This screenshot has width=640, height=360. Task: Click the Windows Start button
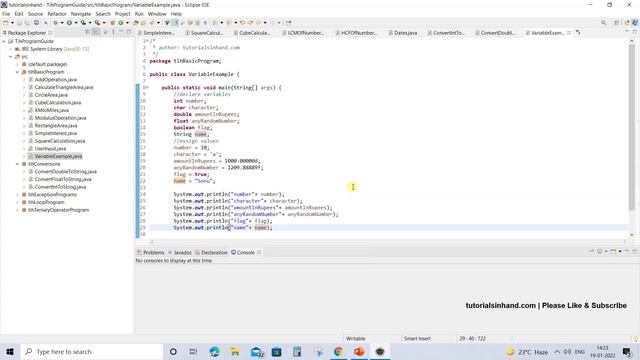pyautogui.click(x=10, y=351)
